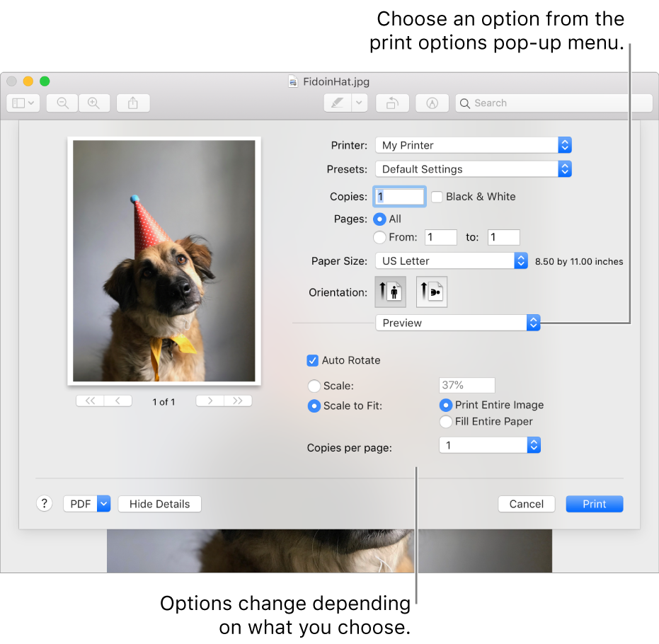Image resolution: width=659 pixels, height=644 pixels.
Task: Click the circled-A annotation icon
Action: 432,103
